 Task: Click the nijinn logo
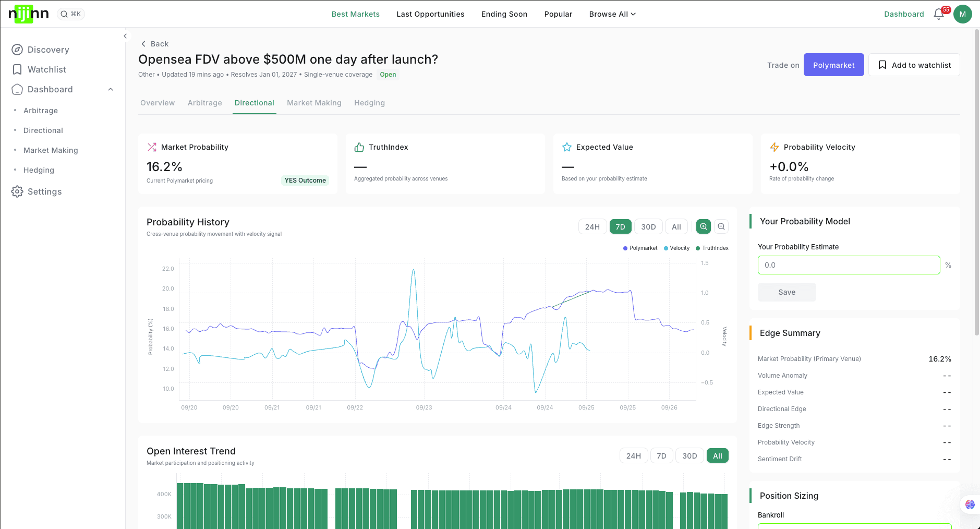tap(28, 14)
